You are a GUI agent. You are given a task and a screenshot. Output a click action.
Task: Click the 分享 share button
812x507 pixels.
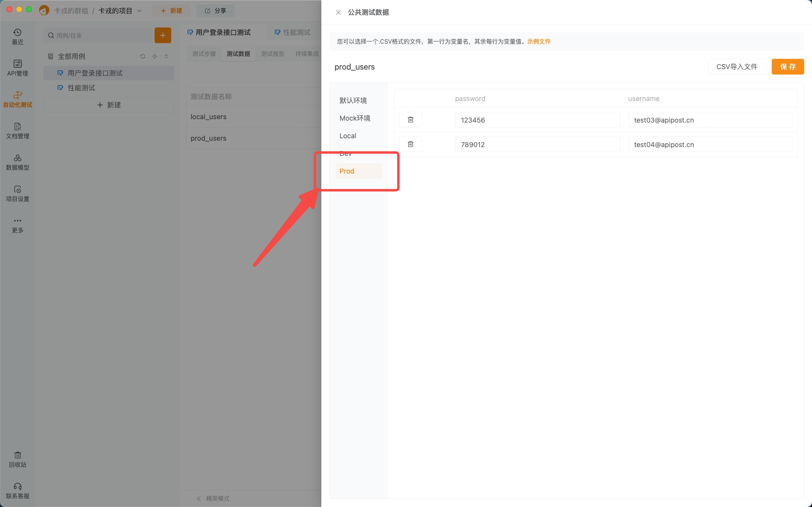click(215, 10)
